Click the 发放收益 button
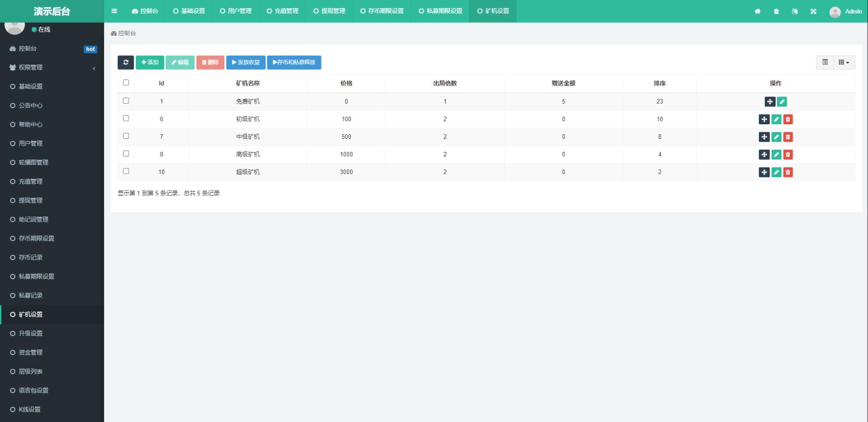Screen dimensions: 868x422 click(x=246, y=62)
